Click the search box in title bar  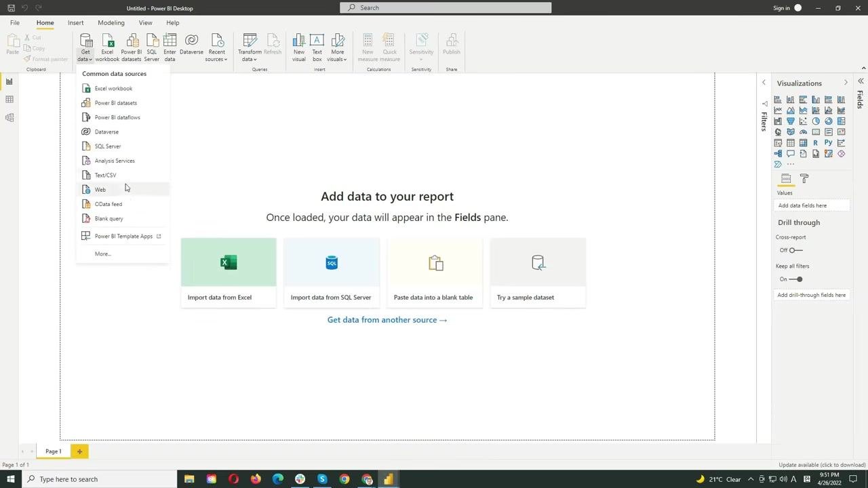click(x=446, y=7)
